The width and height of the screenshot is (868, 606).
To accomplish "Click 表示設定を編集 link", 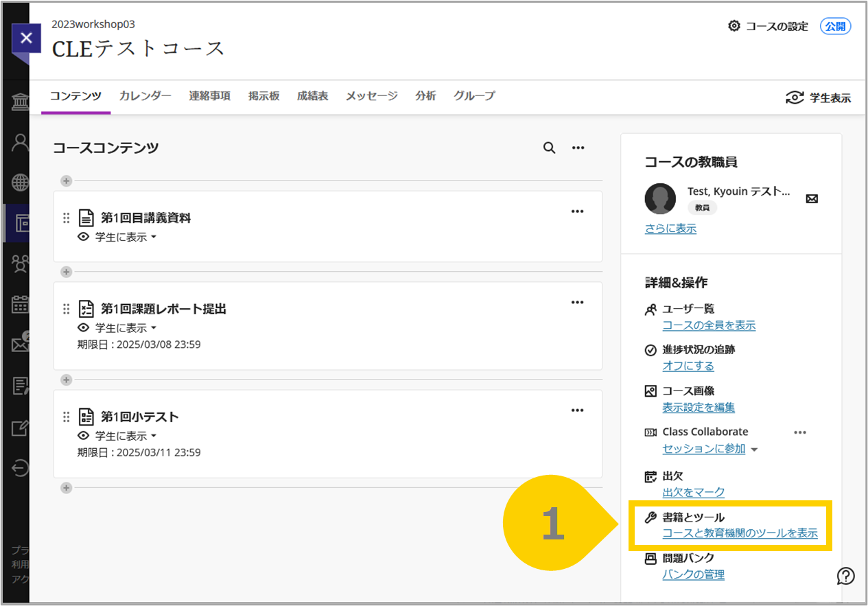I will [x=699, y=408].
